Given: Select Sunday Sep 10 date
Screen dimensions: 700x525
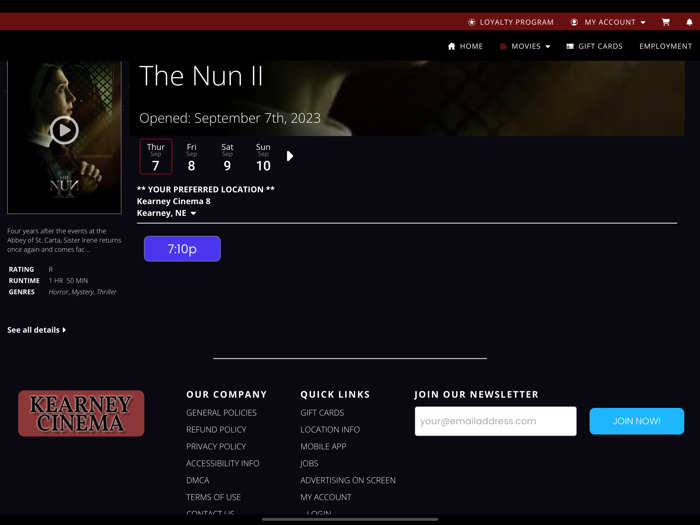Looking at the screenshot, I should (263, 157).
